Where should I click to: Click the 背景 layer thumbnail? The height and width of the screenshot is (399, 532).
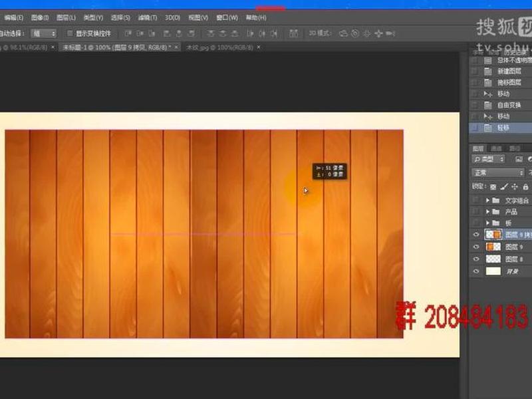click(x=493, y=271)
